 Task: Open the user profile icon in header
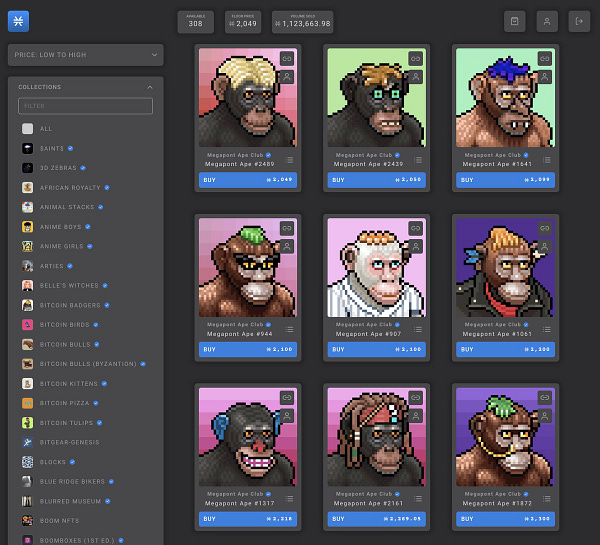(x=547, y=21)
